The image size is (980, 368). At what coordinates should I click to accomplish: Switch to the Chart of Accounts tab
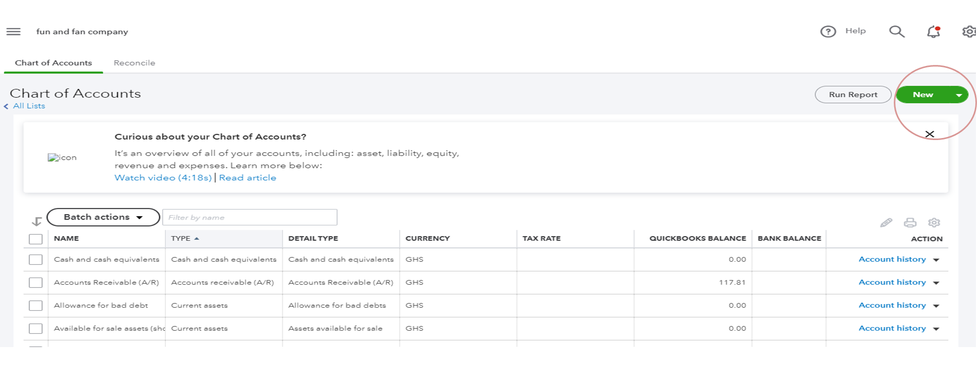[x=54, y=63]
